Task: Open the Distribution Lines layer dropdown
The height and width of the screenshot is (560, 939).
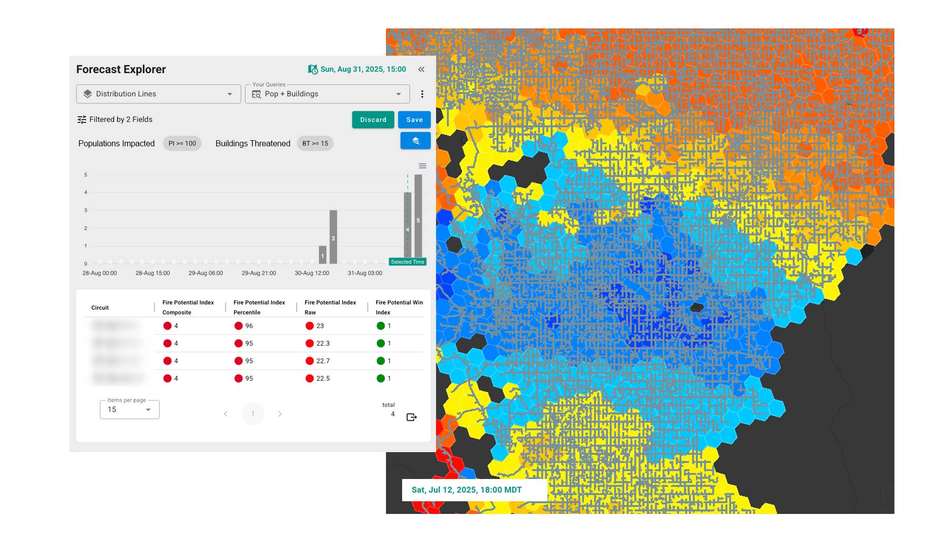Action: (159, 94)
